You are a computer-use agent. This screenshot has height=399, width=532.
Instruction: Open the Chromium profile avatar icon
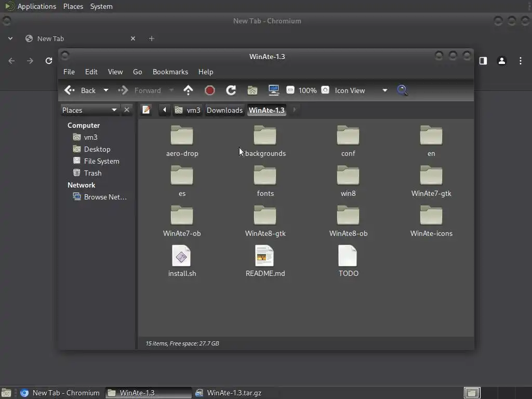[x=502, y=61]
